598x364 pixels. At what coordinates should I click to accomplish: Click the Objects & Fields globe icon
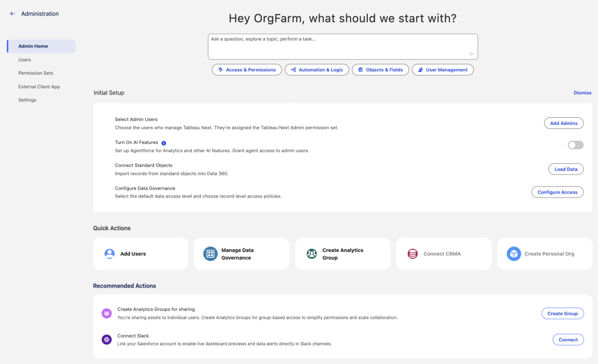pos(361,70)
